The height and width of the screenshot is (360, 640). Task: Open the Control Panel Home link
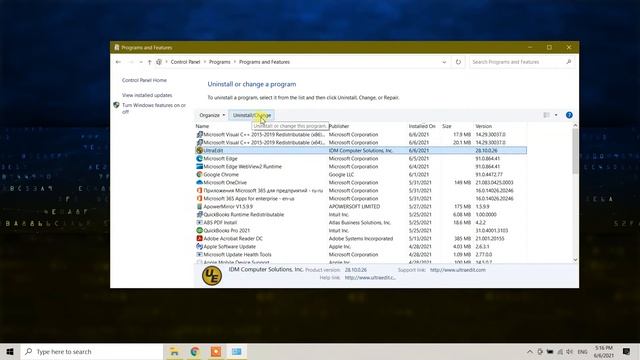pyautogui.click(x=144, y=80)
